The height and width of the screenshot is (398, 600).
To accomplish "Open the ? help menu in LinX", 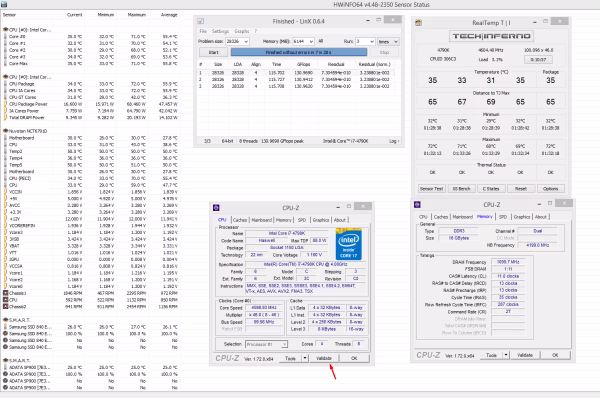I will [x=256, y=31].
